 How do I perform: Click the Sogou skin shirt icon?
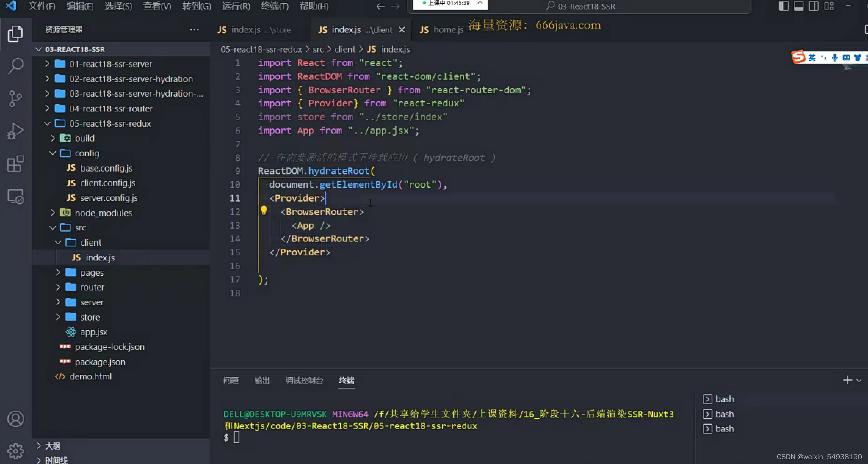857,58
